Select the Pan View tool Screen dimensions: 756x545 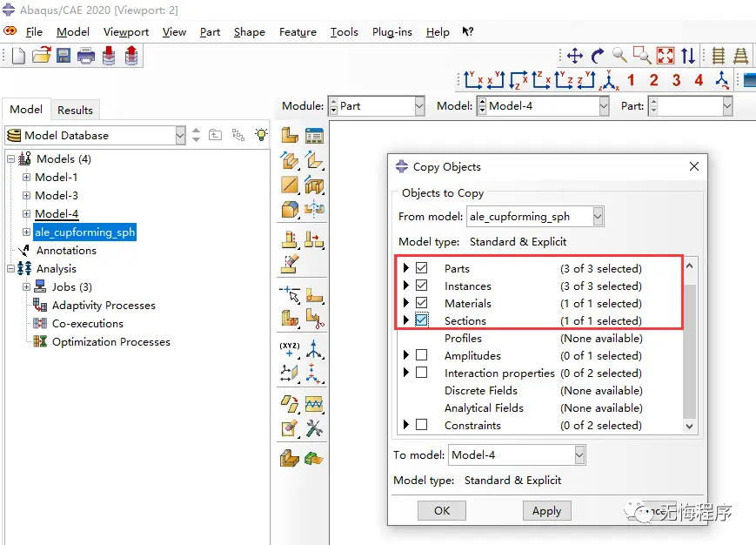click(575, 56)
